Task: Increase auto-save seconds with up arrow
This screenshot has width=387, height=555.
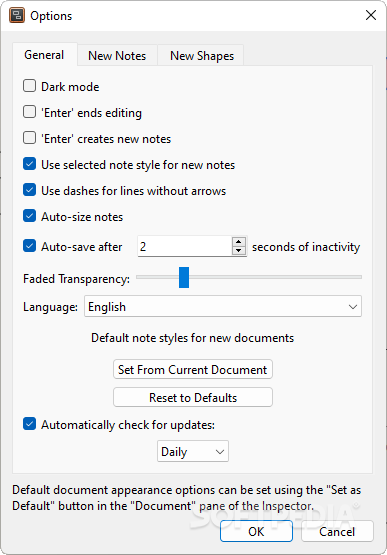Action: tap(239, 242)
